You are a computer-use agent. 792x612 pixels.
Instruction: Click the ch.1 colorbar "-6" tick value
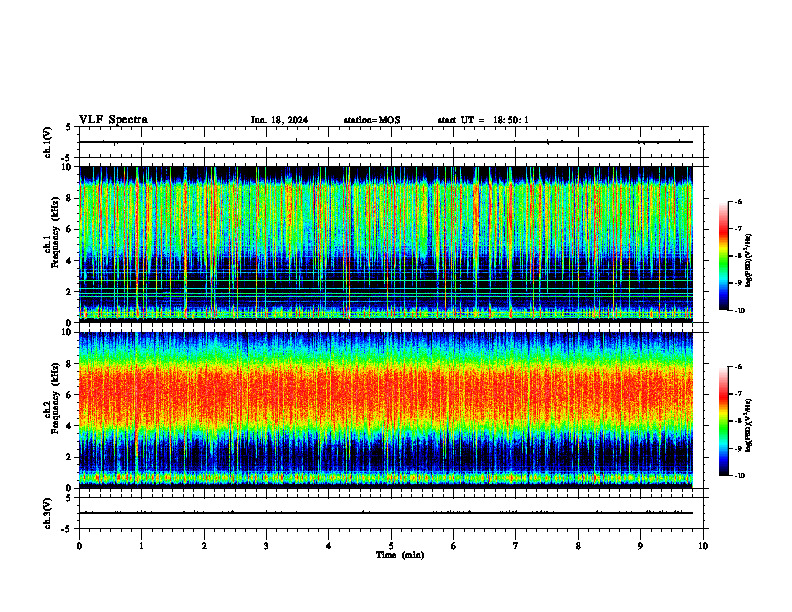coord(738,202)
